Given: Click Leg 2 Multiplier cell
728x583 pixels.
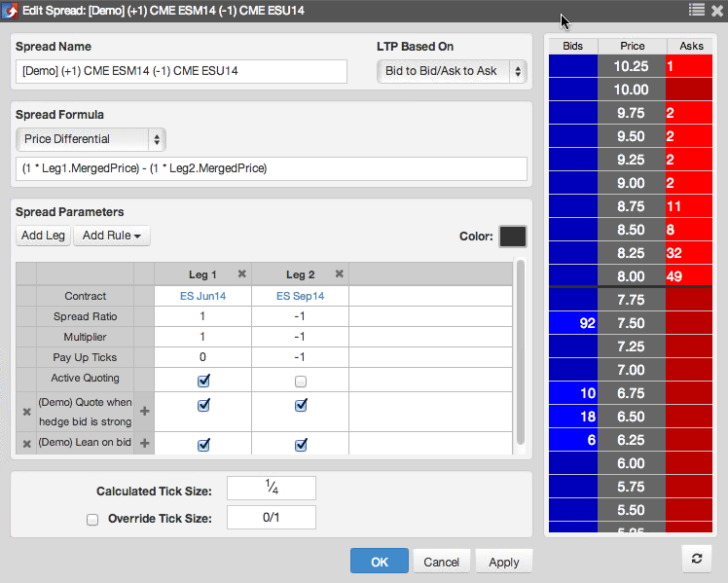Looking at the screenshot, I should [x=300, y=337].
